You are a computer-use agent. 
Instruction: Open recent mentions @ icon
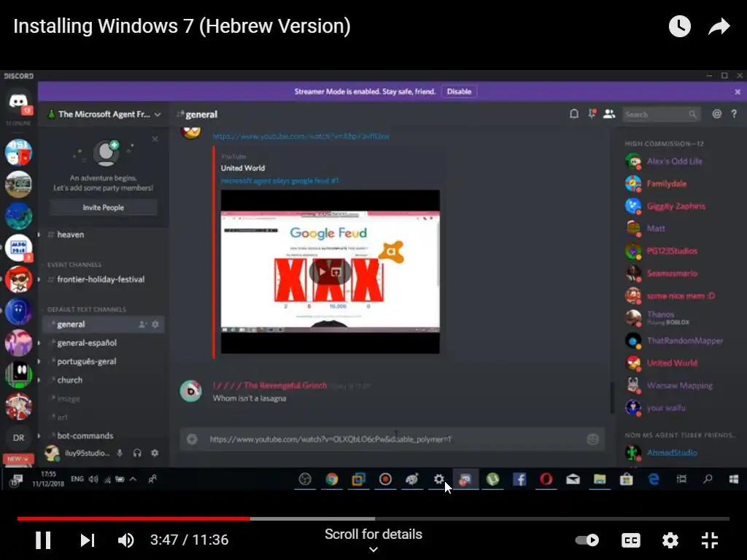(x=716, y=114)
